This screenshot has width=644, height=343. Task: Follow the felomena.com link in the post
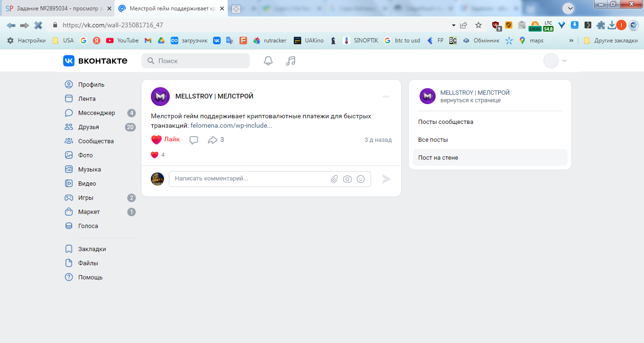[231, 126]
